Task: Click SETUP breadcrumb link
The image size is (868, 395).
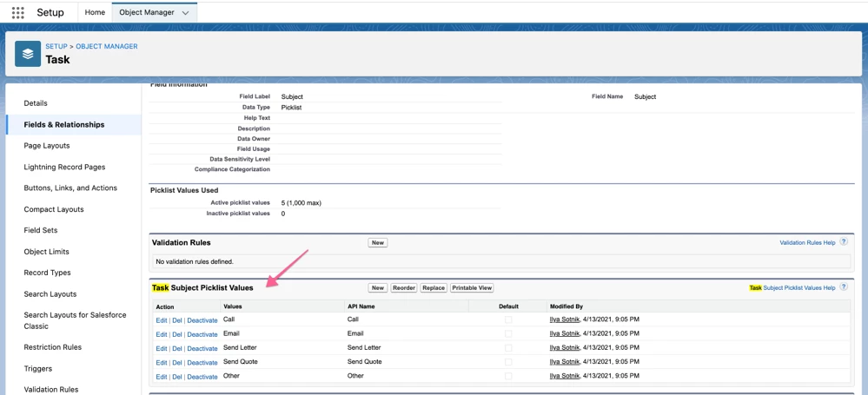Action: point(56,47)
